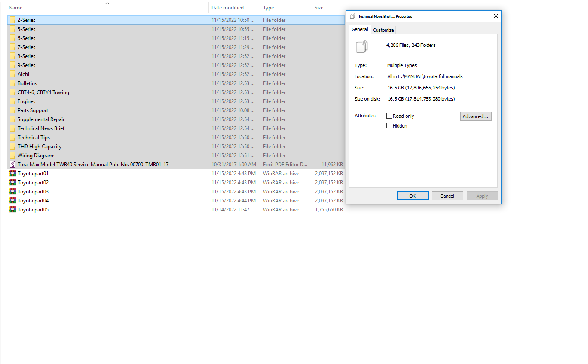Image resolution: width=588 pixels, height=364 pixels.
Task: Sort by the Date modified column
Action: coord(227,8)
